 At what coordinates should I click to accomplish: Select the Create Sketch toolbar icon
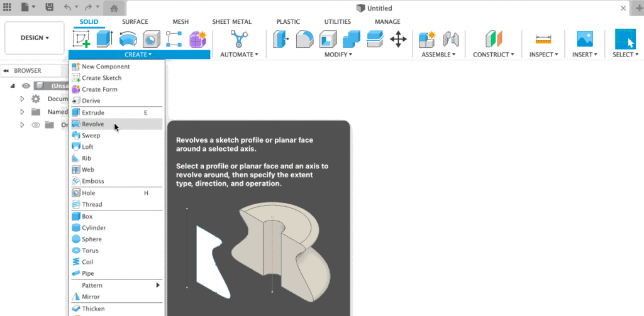tap(81, 39)
